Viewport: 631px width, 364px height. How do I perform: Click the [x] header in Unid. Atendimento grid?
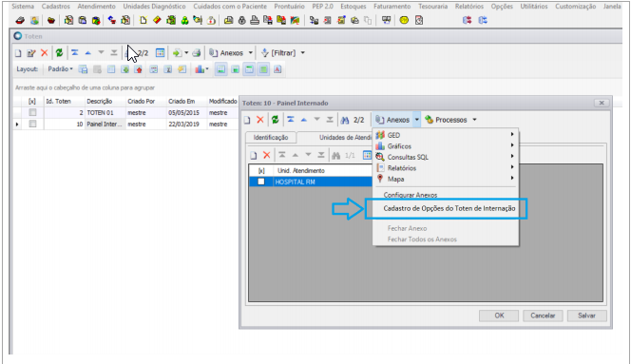261,171
